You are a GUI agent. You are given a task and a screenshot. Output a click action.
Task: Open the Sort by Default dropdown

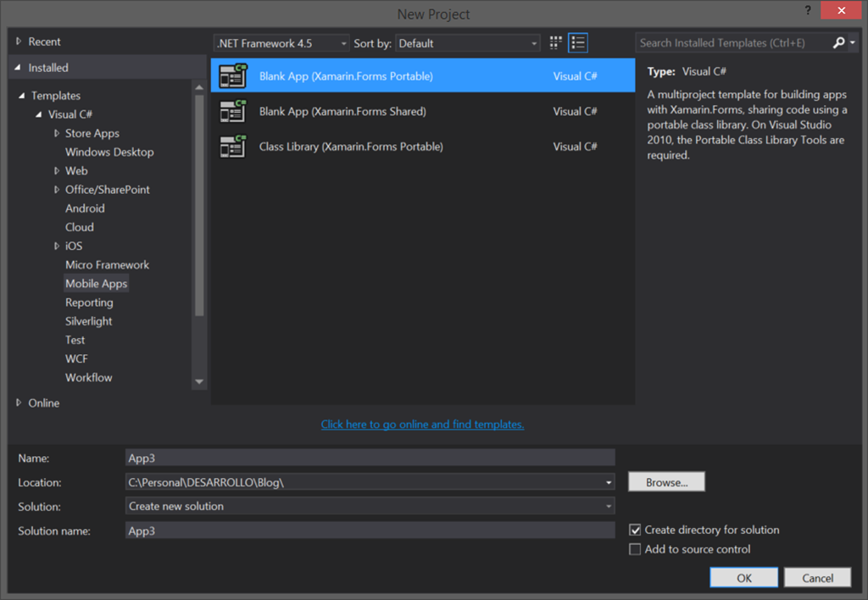(468, 43)
